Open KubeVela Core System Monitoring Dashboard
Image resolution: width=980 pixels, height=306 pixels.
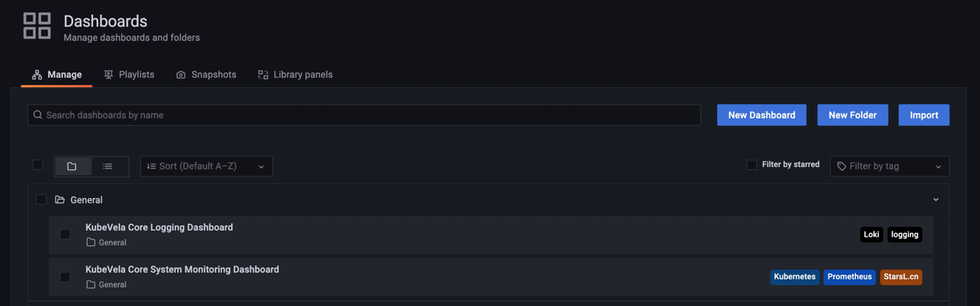pyautogui.click(x=182, y=270)
